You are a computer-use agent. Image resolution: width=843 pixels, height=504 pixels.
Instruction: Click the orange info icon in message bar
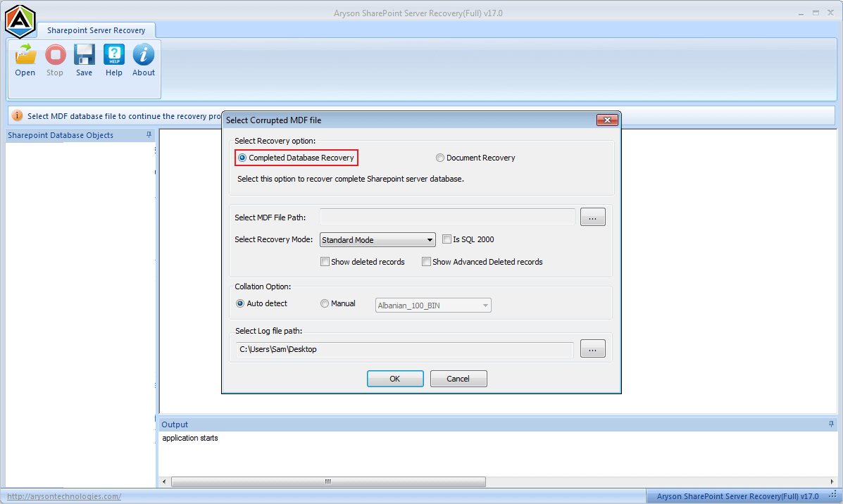[17, 115]
